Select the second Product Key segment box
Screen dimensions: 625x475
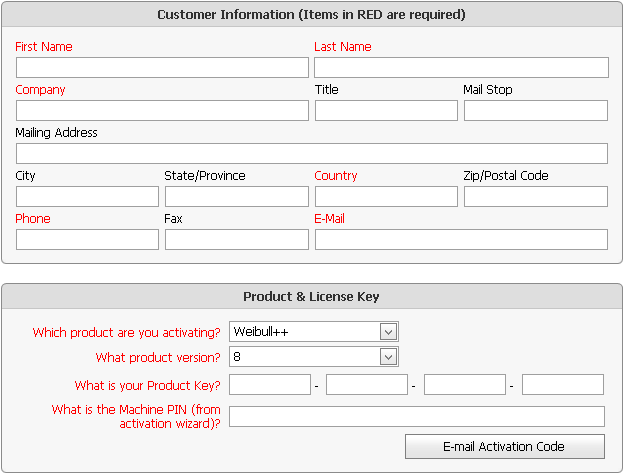367,385
